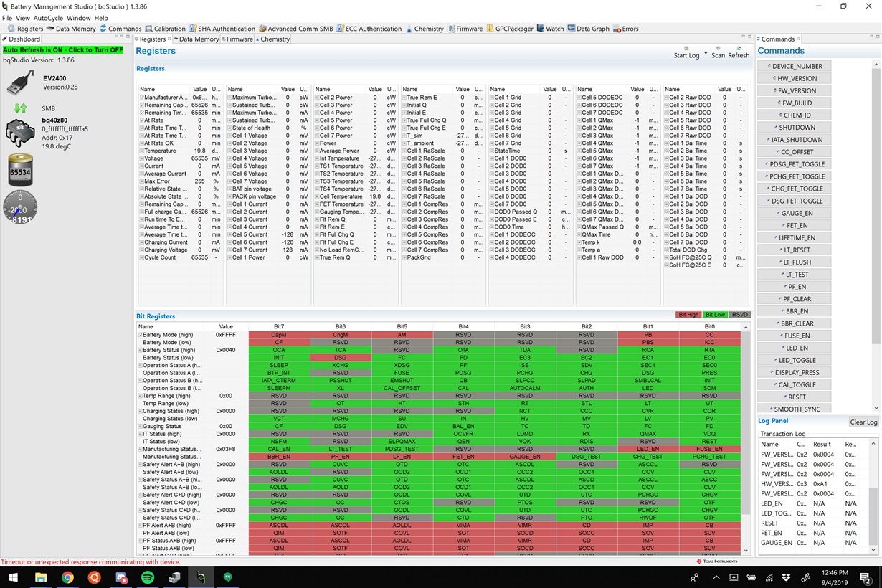This screenshot has width=882, height=588.
Task: Open the Errors view
Action: click(626, 29)
